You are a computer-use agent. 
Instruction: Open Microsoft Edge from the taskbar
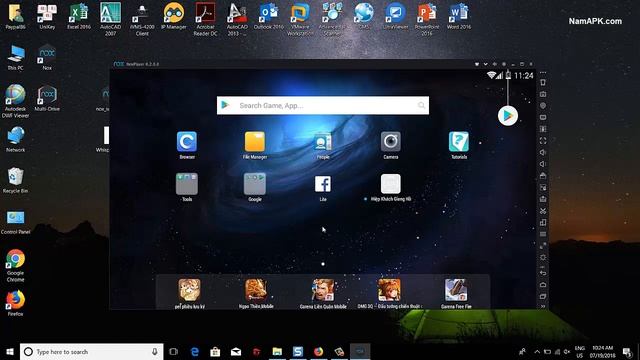pos(195,351)
